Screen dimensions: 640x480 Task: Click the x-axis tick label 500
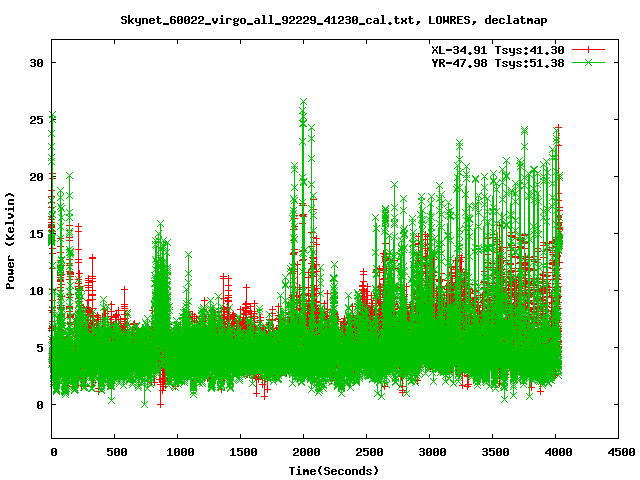click(117, 452)
